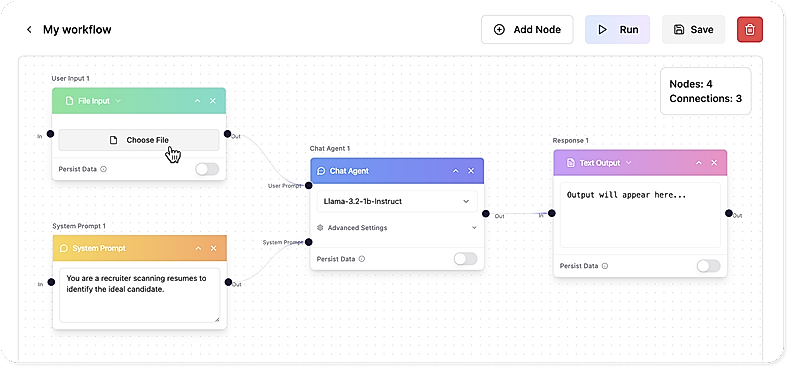Click info icon beside Text Output Persist Data
Image resolution: width=789 pixels, height=368 pixels.
click(x=605, y=266)
